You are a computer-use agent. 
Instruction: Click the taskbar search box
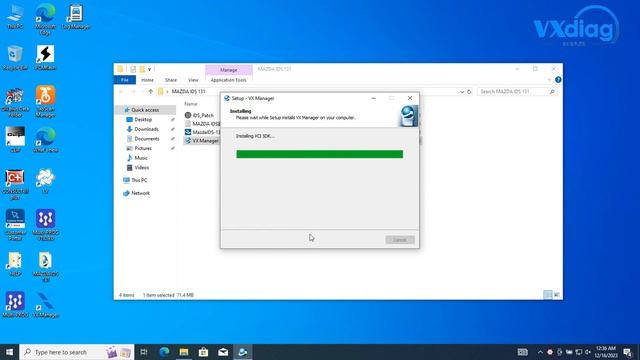click(x=77, y=352)
